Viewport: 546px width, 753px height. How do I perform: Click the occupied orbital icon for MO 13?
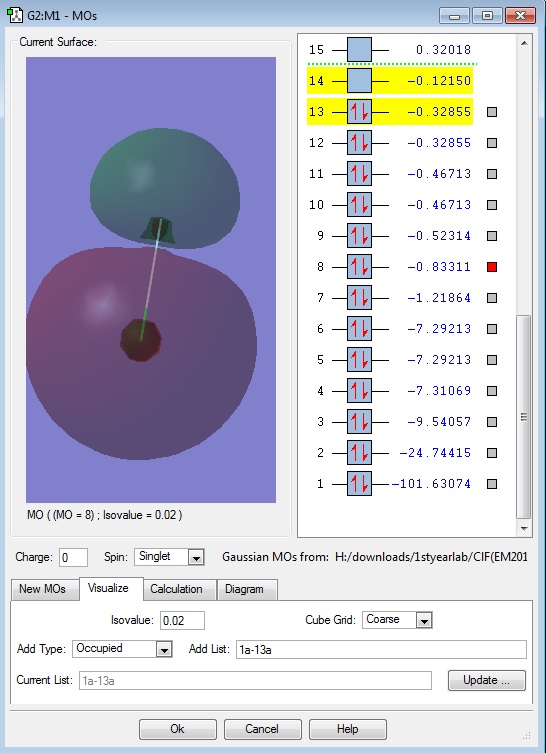pos(359,112)
